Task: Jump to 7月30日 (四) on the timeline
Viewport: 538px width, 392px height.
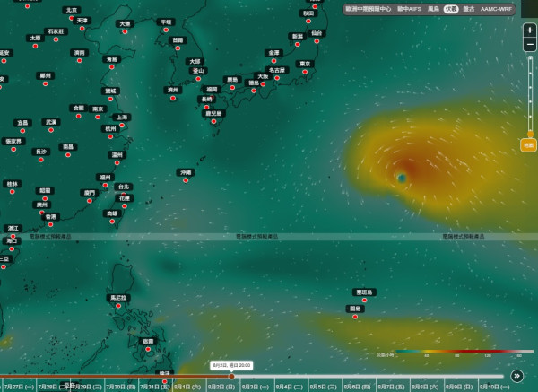Action: tap(121, 387)
